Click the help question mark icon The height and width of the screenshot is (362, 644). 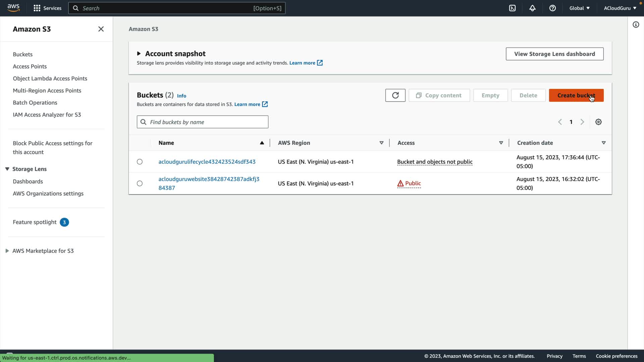coord(552,8)
